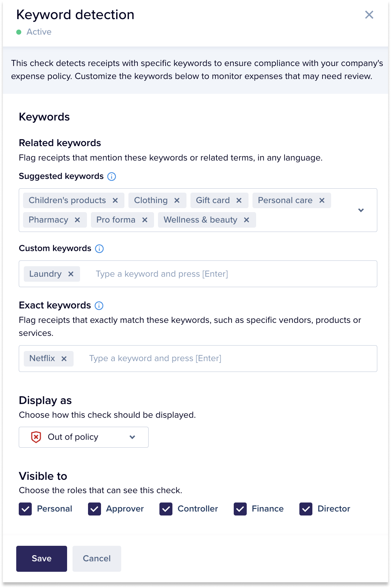Image resolution: width=391 pixels, height=588 pixels.
Task: Remove the Children's products keyword tag
Action: (115, 201)
